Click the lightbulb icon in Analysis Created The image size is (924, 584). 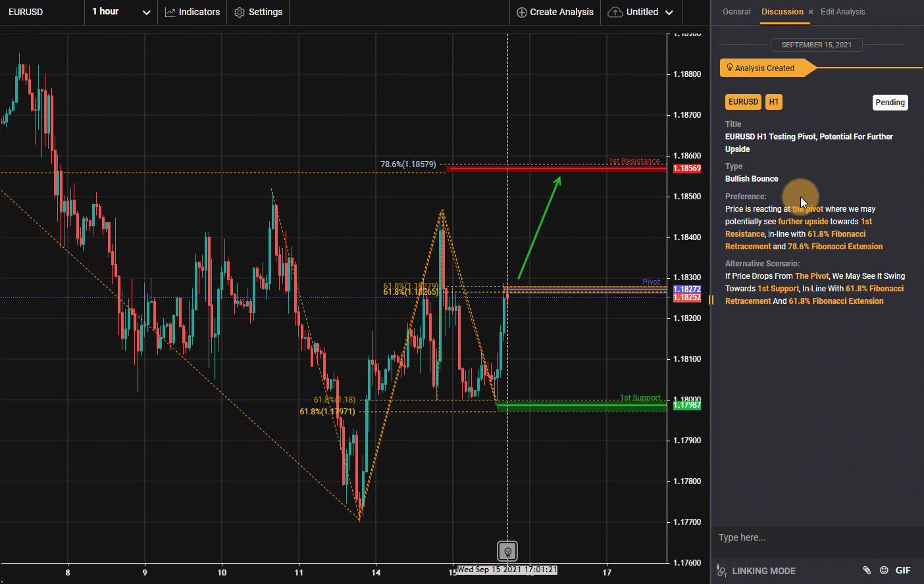[x=730, y=68]
